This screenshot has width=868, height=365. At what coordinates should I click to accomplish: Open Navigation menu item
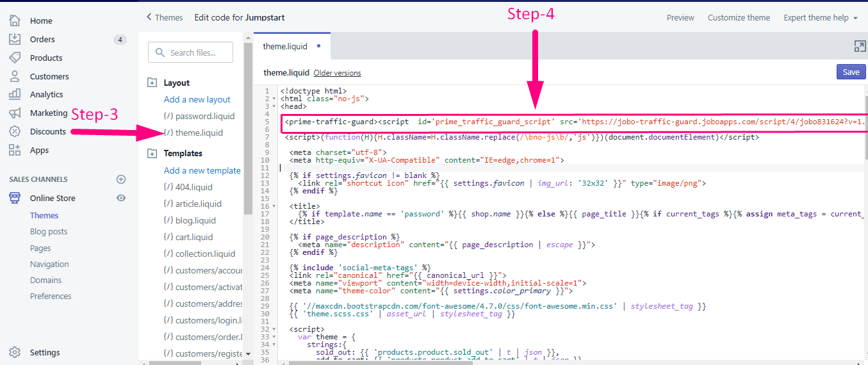(49, 264)
